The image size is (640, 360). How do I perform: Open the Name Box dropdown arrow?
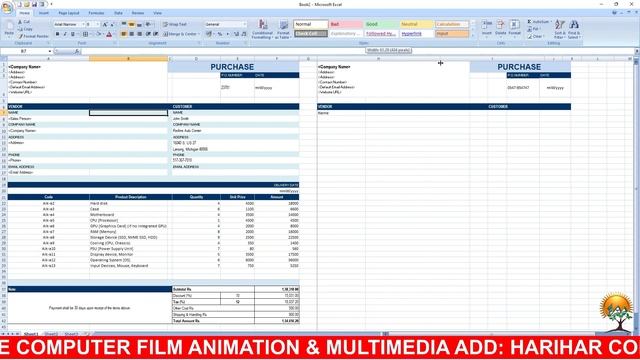[50, 51]
